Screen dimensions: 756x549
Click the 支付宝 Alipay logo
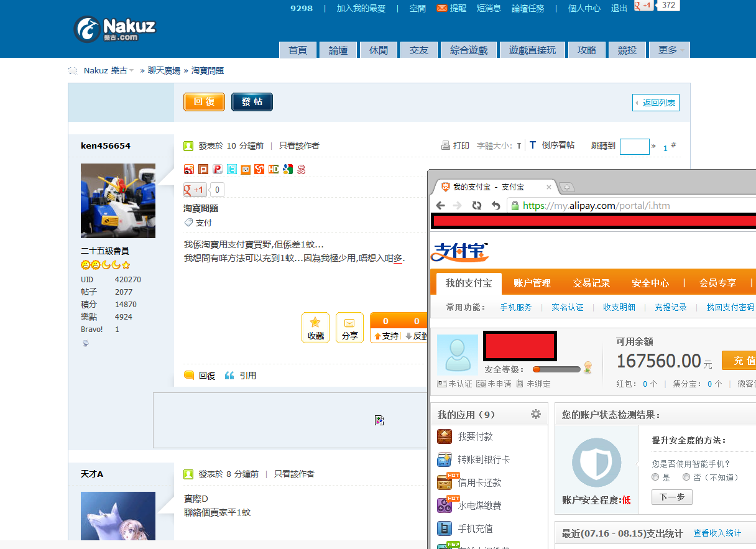click(x=460, y=252)
